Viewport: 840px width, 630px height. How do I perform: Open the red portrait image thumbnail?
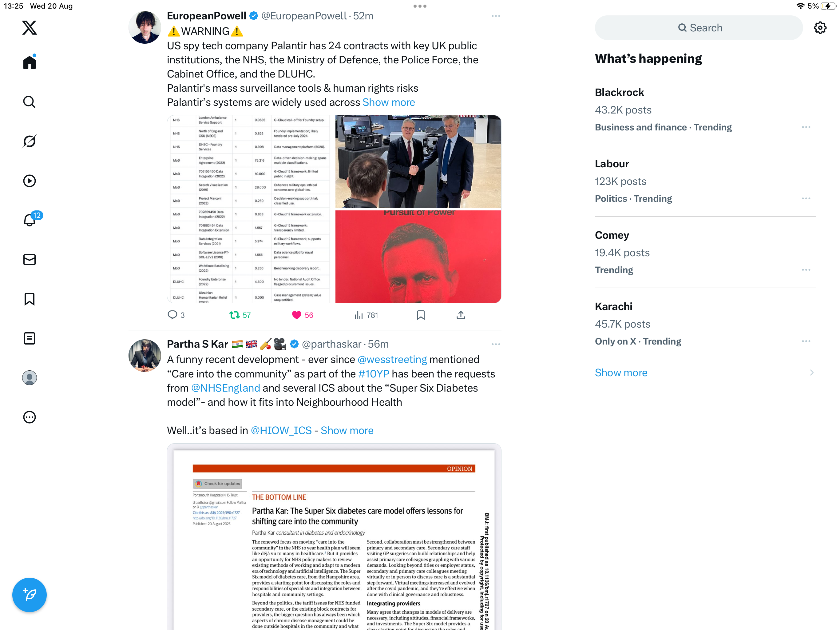pos(418,257)
